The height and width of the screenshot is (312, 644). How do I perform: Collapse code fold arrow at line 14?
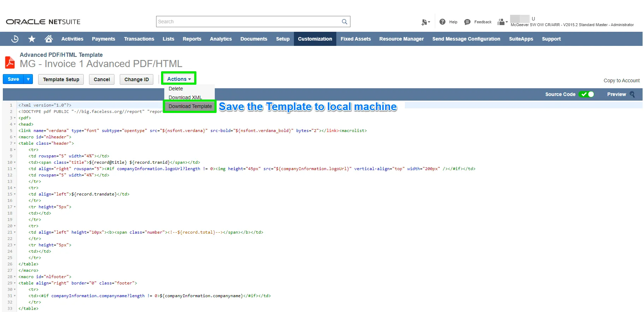(x=15, y=188)
